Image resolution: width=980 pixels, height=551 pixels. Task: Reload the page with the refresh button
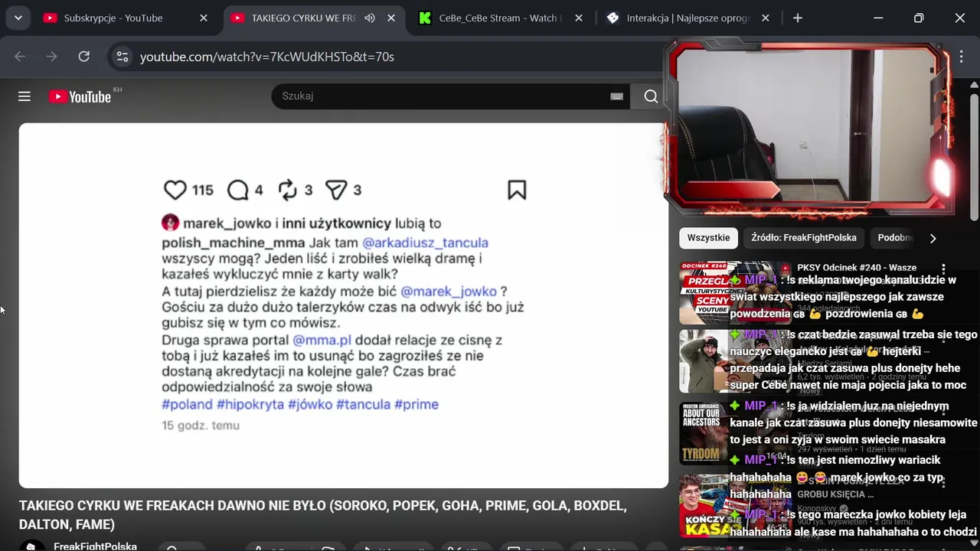tap(84, 57)
